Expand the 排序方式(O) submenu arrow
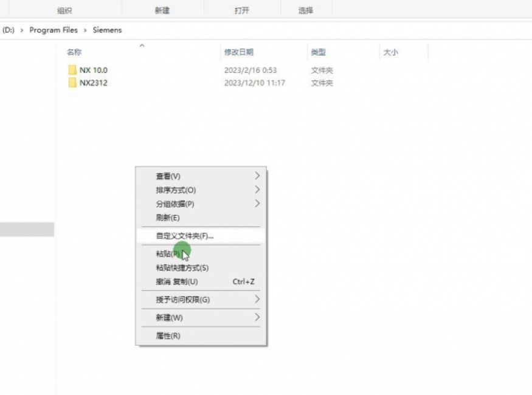Screen dimensions: 532x395 click(x=257, y=190)
